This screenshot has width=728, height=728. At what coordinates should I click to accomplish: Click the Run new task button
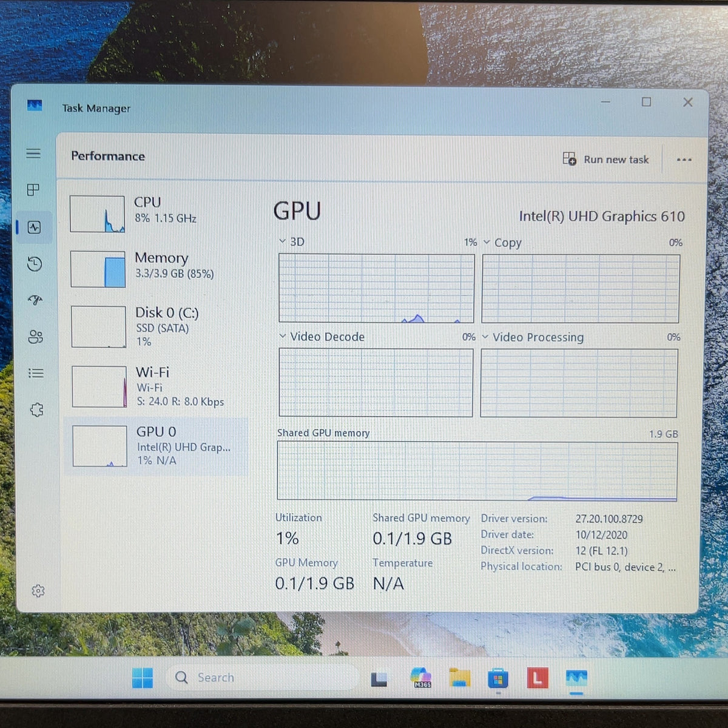[x=605, y=159]
